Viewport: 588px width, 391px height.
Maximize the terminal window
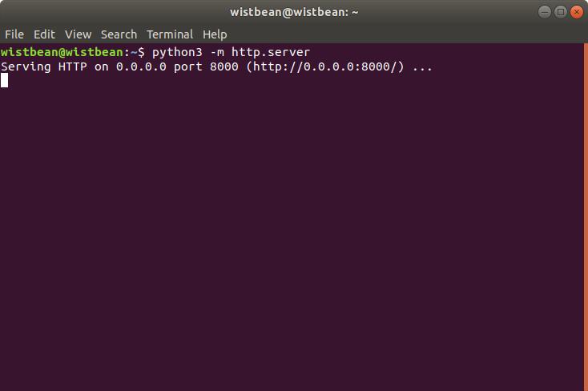pos(561,11)
